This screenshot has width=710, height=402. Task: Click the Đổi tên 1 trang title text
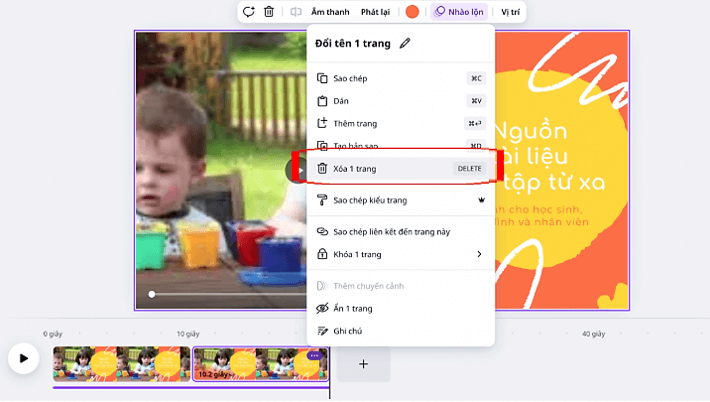353,43
